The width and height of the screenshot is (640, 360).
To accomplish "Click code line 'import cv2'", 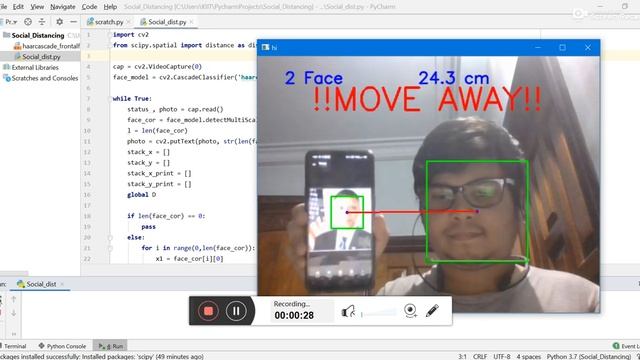I will point(131,35).
